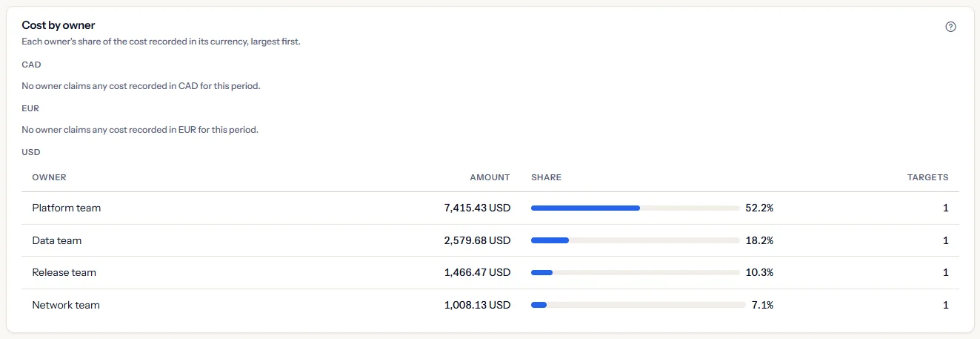Click the Release team share progress bar

coord(636,273)
